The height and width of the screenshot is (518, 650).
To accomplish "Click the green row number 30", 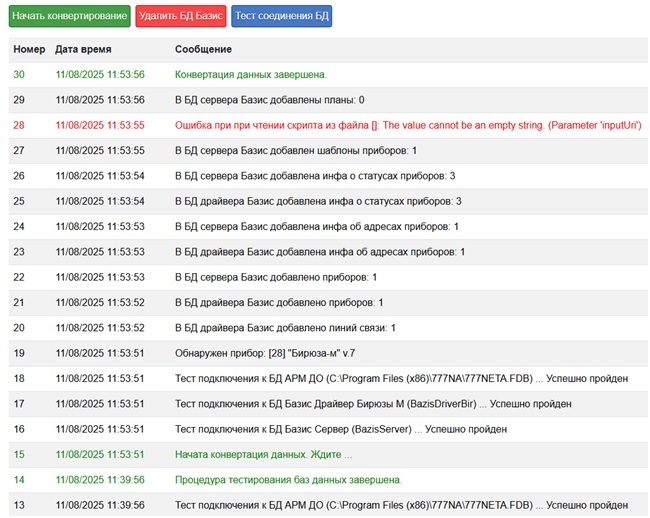I will coord(19,74).
